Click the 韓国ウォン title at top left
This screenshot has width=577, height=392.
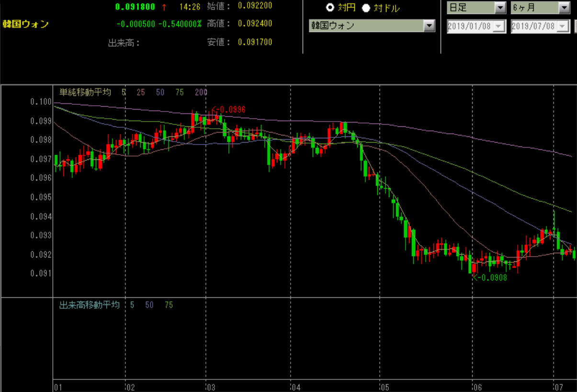(x=25, y=24)
